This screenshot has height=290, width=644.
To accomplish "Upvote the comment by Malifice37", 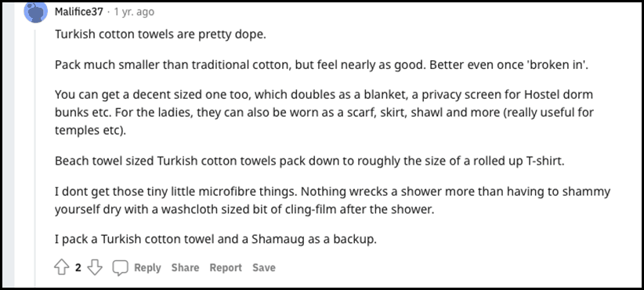I will [x=62, y=268].
